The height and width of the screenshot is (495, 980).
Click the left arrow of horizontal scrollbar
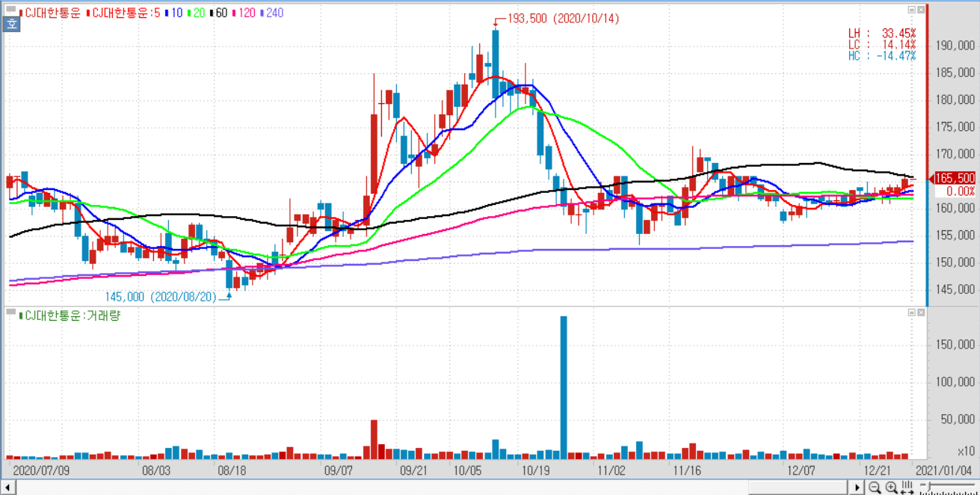click(7, 488)
